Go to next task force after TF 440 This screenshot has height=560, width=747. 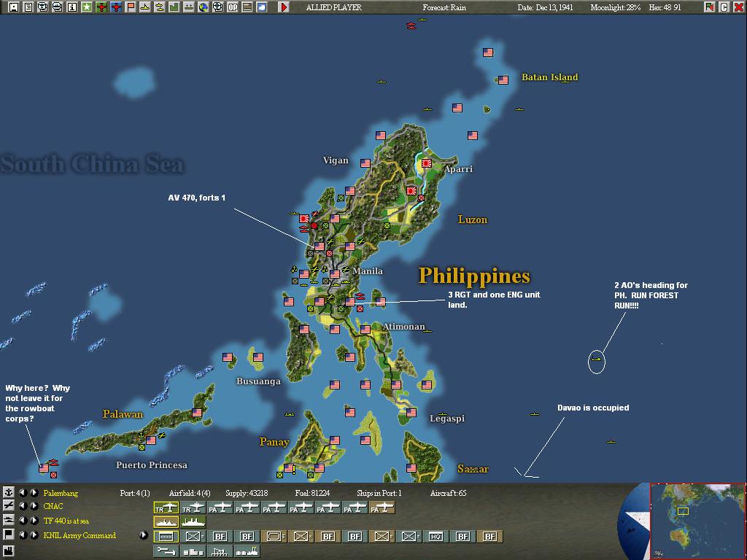pos(34,521)
